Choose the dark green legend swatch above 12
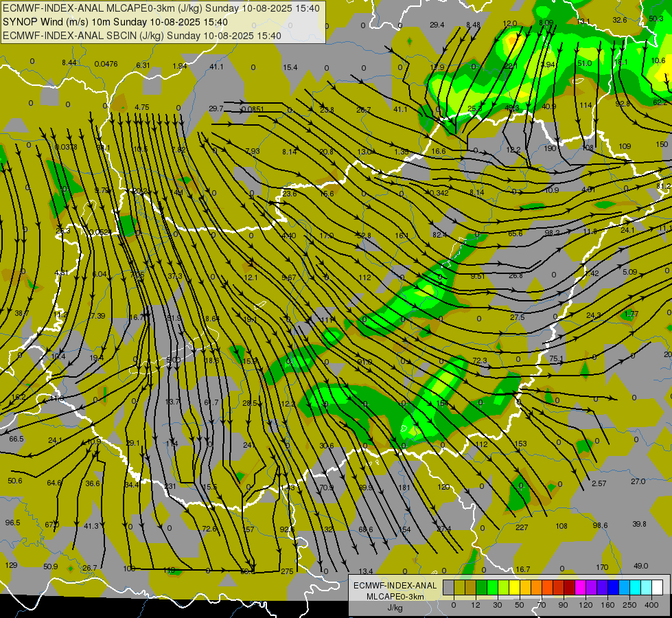The height and width of the screenshot is (618, 672). click(x=482, y=587)
